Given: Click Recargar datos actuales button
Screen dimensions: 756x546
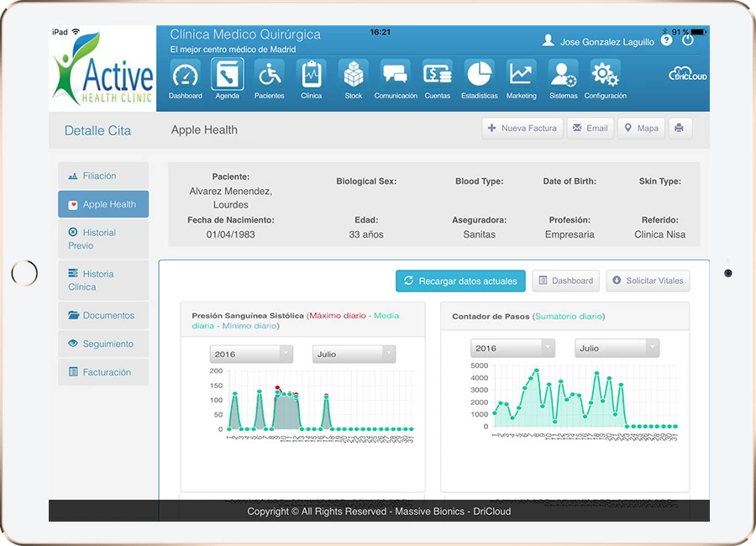Looking at the screenshot, I should tap(460, 281).
